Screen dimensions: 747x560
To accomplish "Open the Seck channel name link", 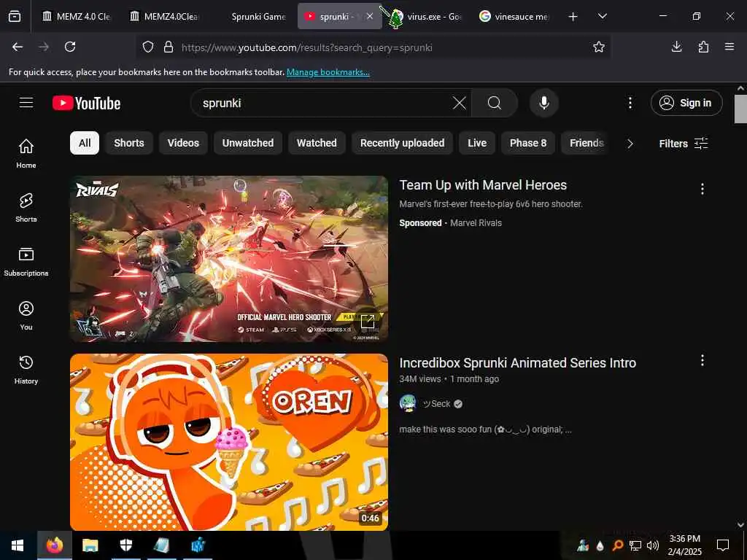I will 437,404.
